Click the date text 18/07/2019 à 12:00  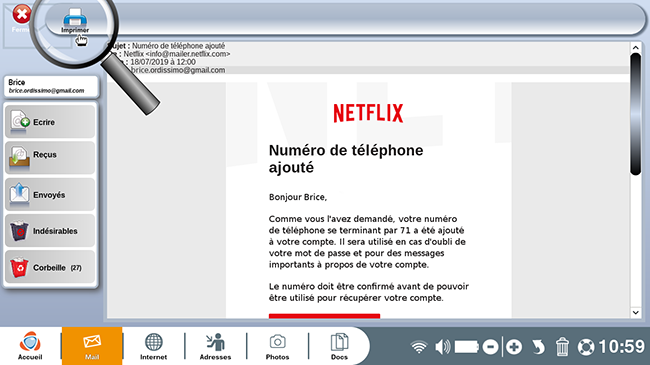[163, 62]
